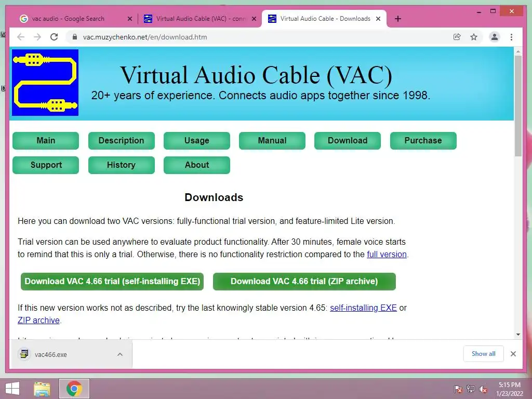This screenshot has height=399, width=532.
Task: Open Chrome three-dot menu
Action: click(x=511, y=37)
